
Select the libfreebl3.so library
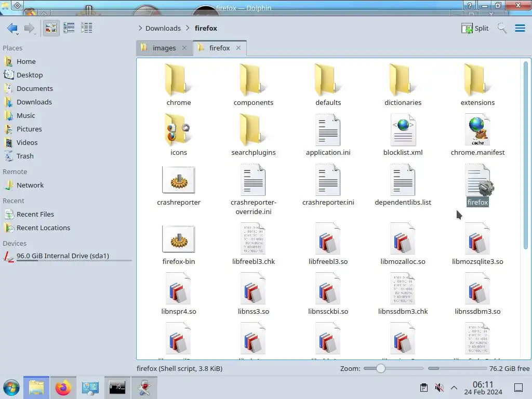coord(328,244)
